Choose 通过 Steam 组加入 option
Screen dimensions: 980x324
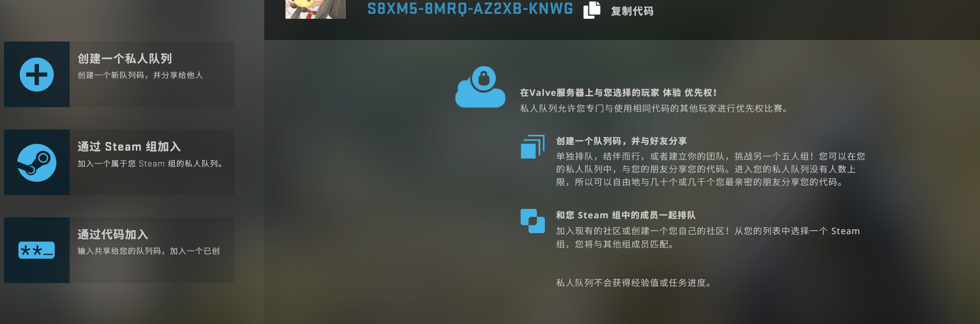(120, 162)
